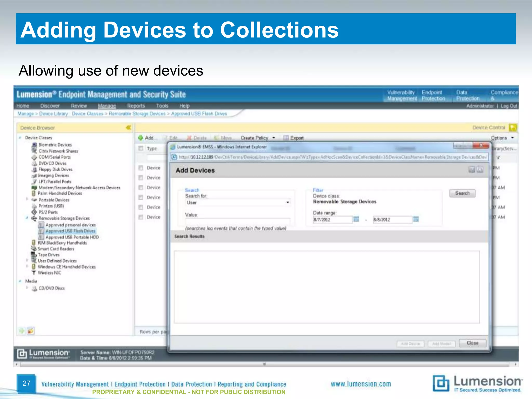Screen dimensions: 532x399
Task: Click green add icon at Device Browser bottom
Action: point(22,331)
